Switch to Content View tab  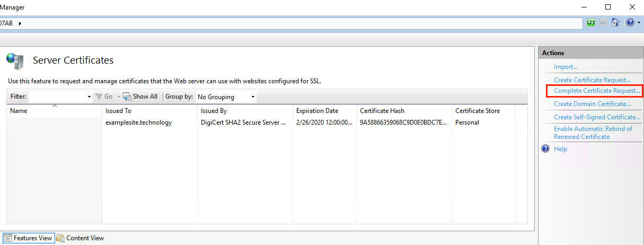click(80, 238)
